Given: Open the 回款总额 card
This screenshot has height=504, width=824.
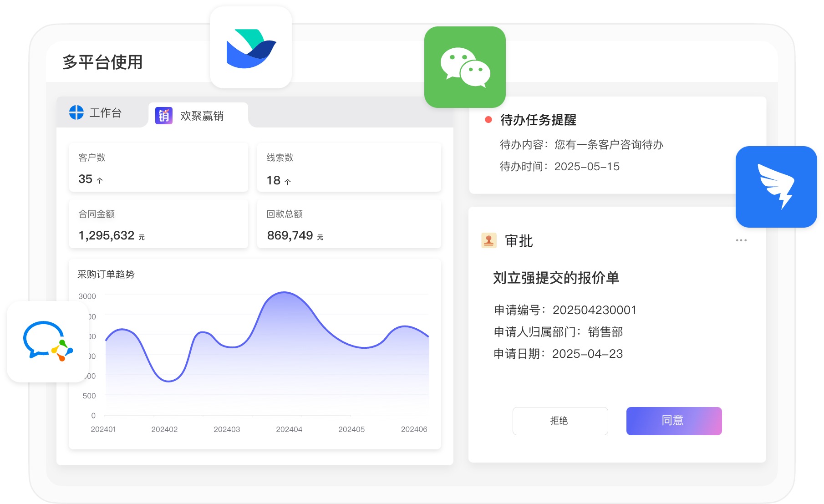Looking at the screenshot, I should (x=349, y=224).
